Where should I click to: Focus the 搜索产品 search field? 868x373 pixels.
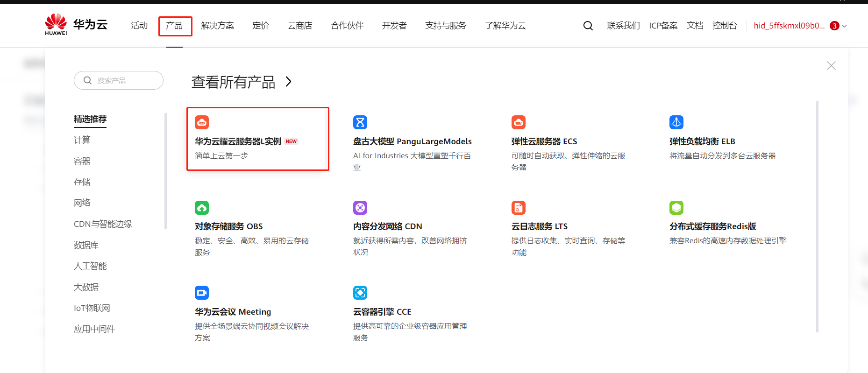point(119,80)
